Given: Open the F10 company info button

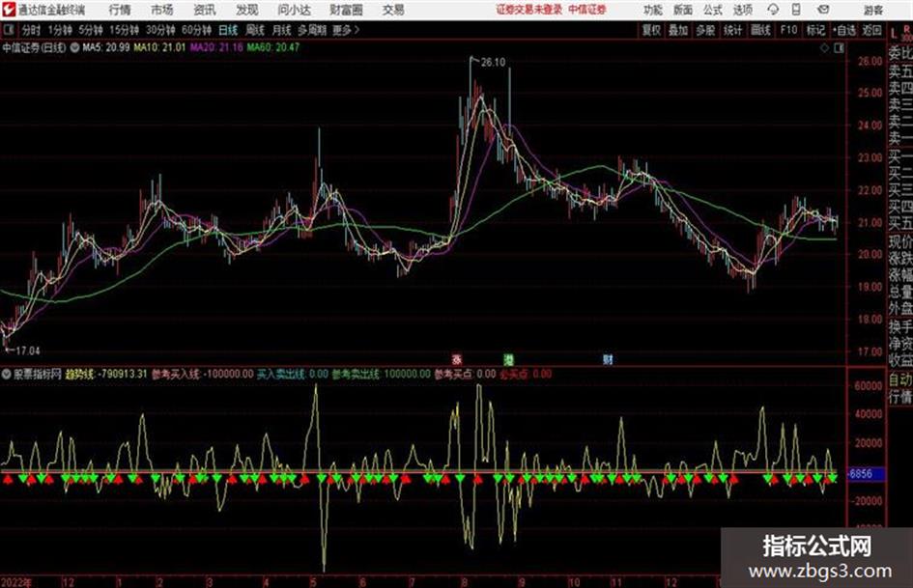Looking at the screenshot, I should [x=788, y=30].
